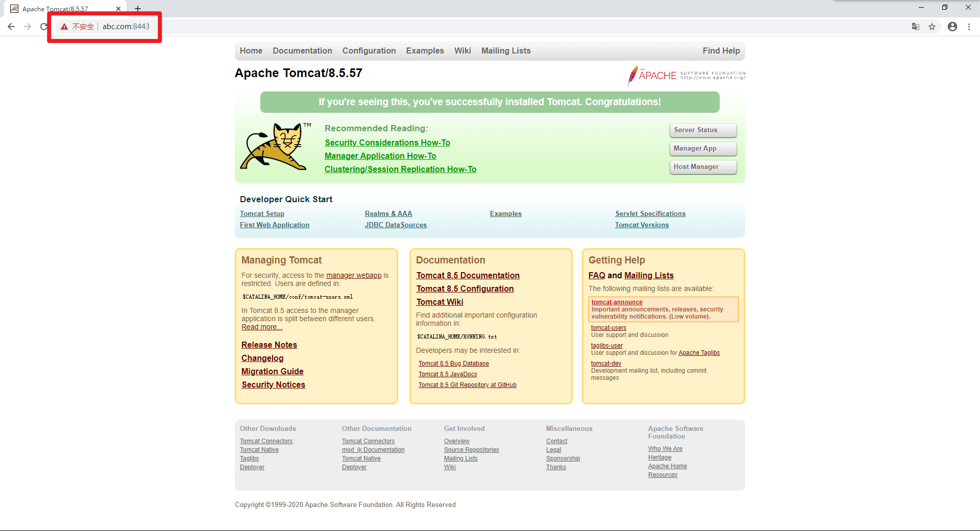Open Examples in the top nav
980x531 pixels.
pyautogui.click(x=425, y=51)
